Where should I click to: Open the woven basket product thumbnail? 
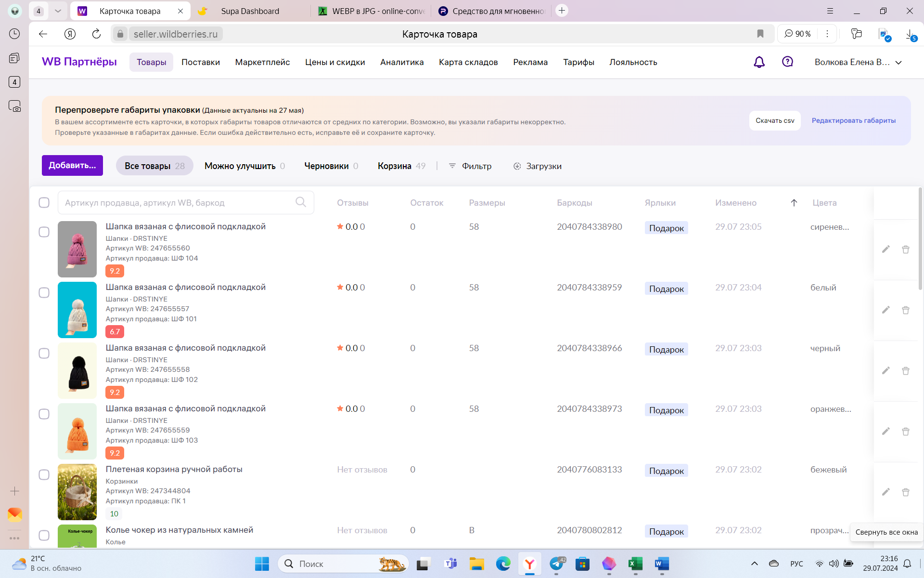(77, 492)
